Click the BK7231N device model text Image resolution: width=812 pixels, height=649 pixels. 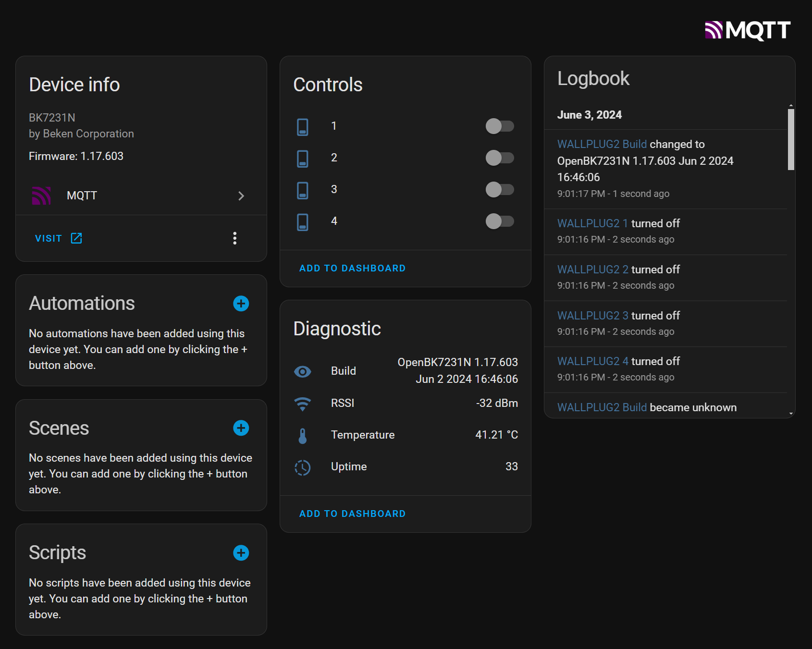[x=52, y=118]
